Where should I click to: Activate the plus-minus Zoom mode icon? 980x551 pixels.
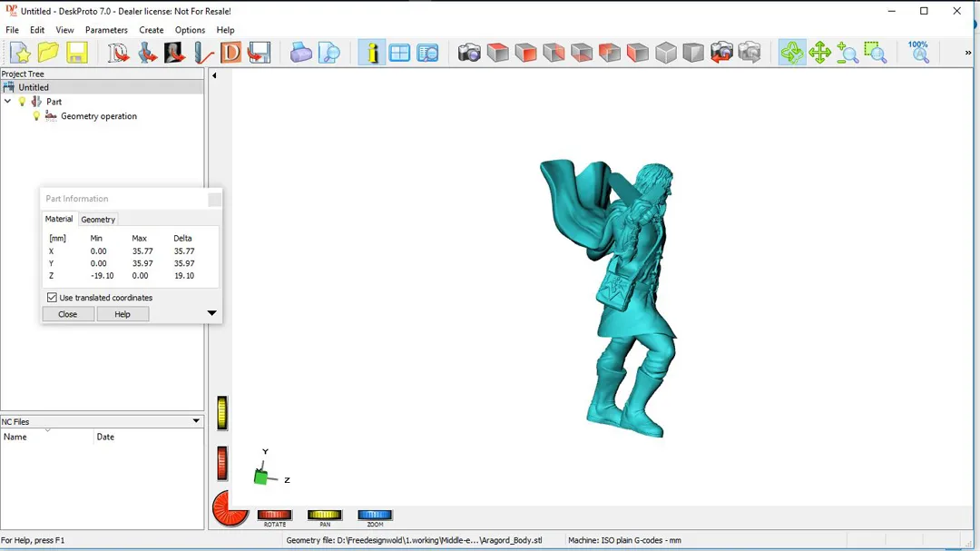[x=848, y=53]
